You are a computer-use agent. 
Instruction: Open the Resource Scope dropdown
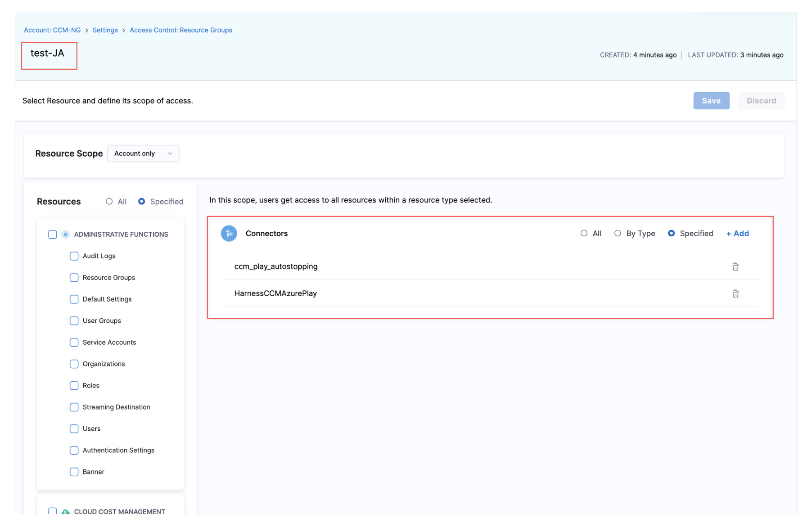click(143, 153)
